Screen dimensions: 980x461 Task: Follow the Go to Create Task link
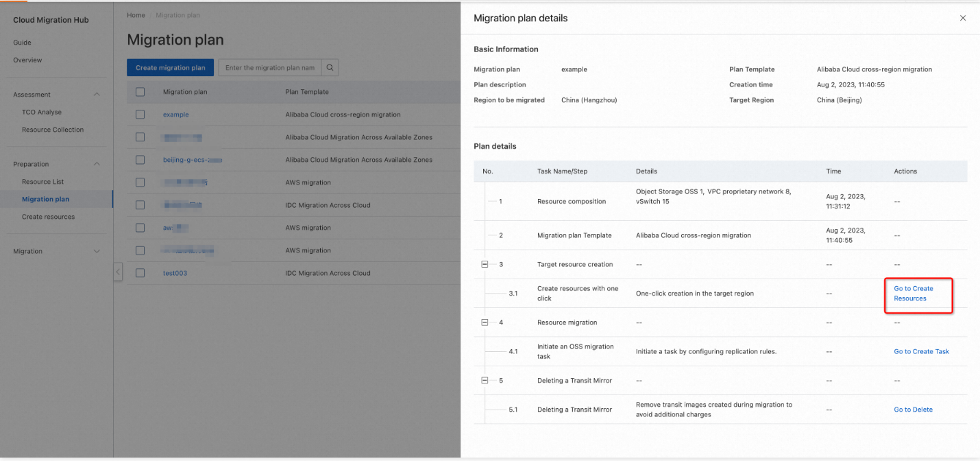(921, 352)
